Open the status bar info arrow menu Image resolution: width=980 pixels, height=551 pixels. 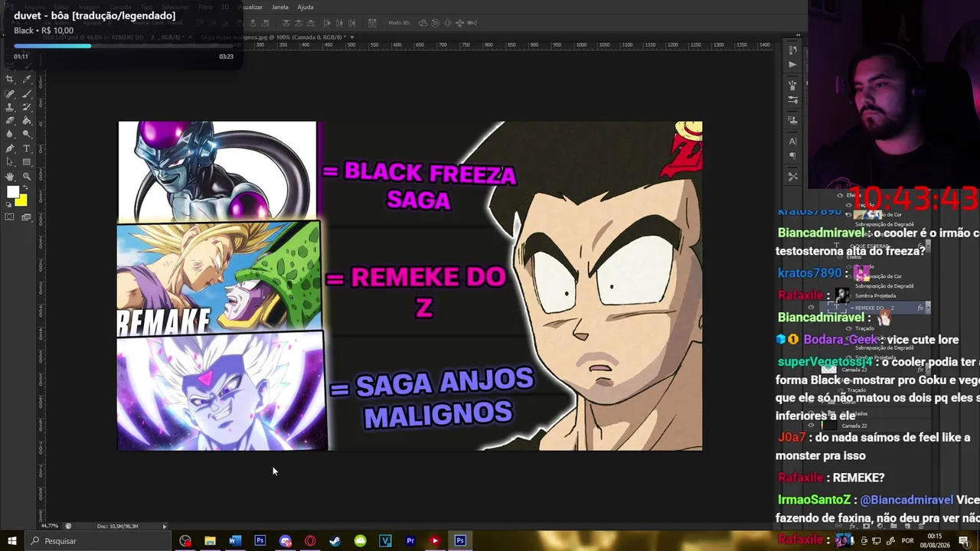[x=164, y=527]
